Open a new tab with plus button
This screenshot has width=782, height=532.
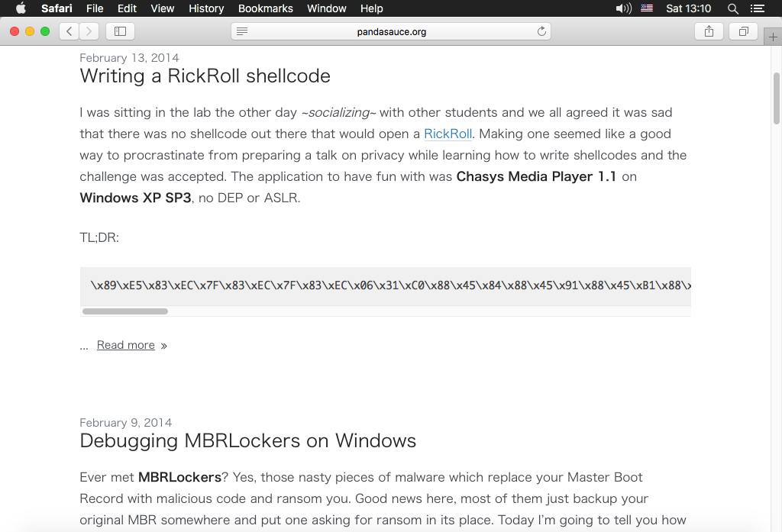(x=773, y=38)
